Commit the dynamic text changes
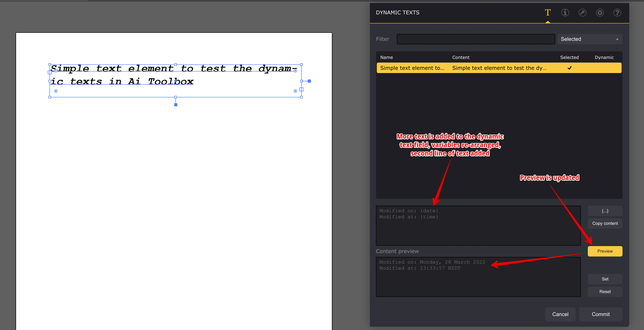Screen dimensions: 644x330 click(x=601, y=314)
